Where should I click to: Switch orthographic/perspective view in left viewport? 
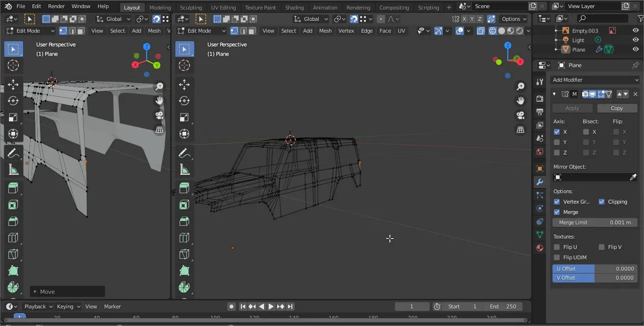tap(159, 130)
